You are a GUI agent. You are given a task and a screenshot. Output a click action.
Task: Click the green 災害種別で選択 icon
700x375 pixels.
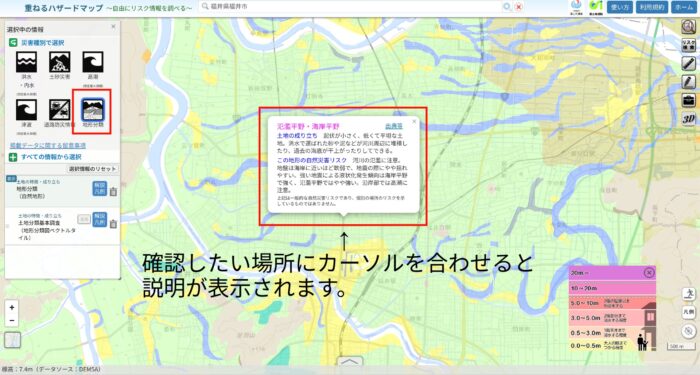13,43
